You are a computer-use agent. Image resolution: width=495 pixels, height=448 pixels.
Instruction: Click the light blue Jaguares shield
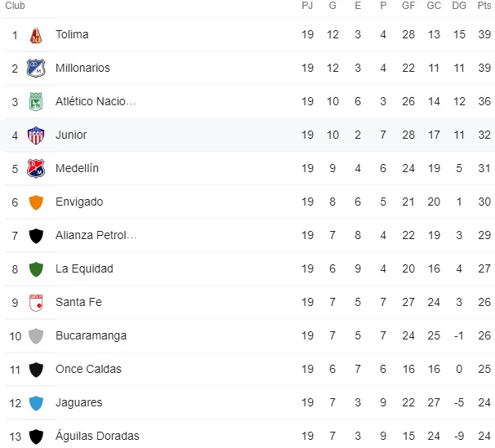[36, 403]
